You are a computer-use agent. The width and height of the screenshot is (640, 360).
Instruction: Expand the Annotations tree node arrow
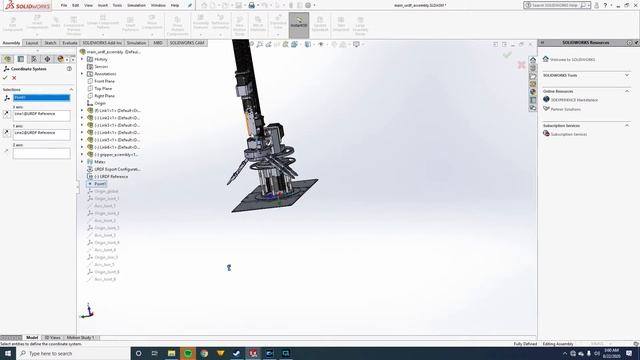(82, 74)
